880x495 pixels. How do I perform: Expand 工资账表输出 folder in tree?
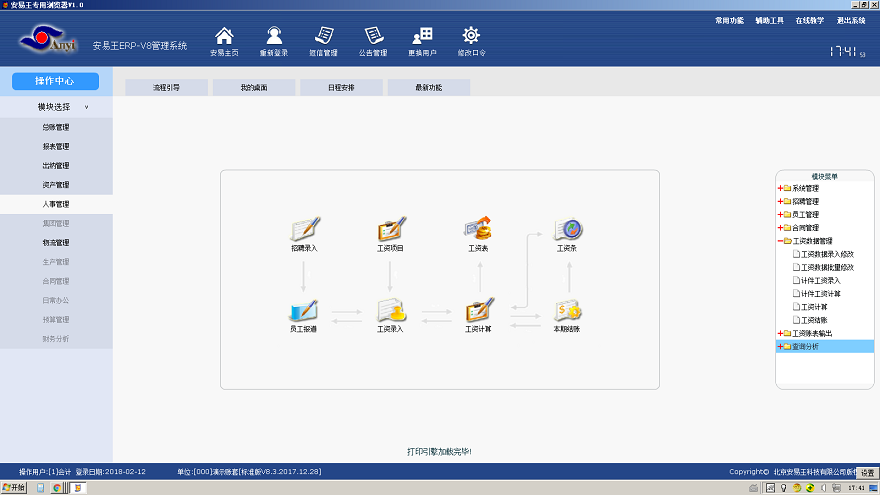780,333
